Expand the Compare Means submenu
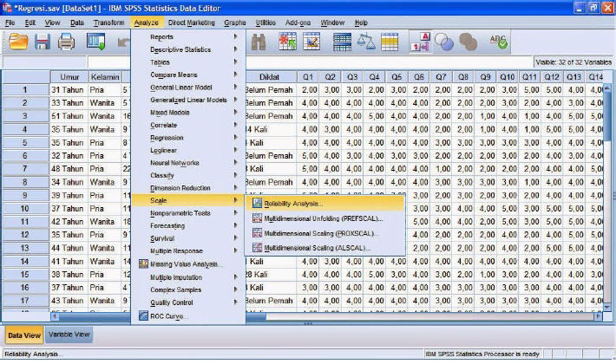Viewport: 616px width, 364px height. point(174,75)
